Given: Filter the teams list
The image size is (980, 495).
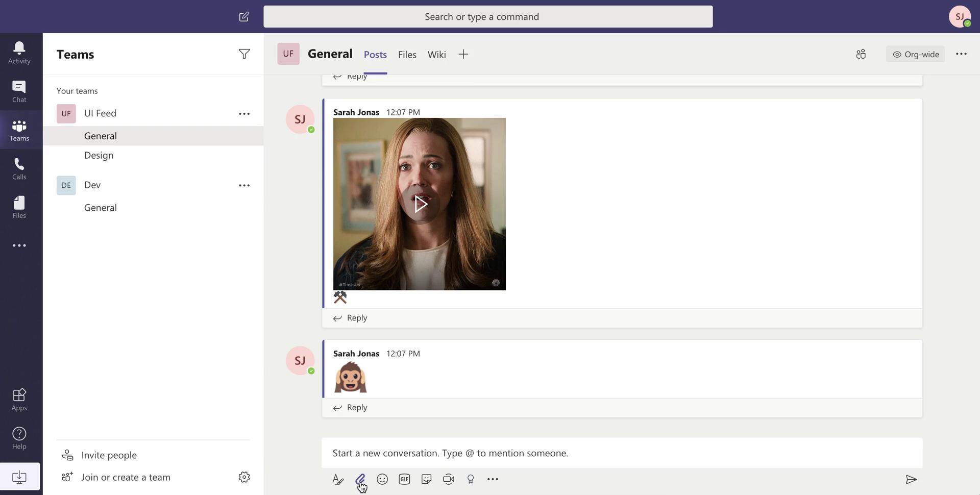Looking at the screenshot, I should coord(244,54).
